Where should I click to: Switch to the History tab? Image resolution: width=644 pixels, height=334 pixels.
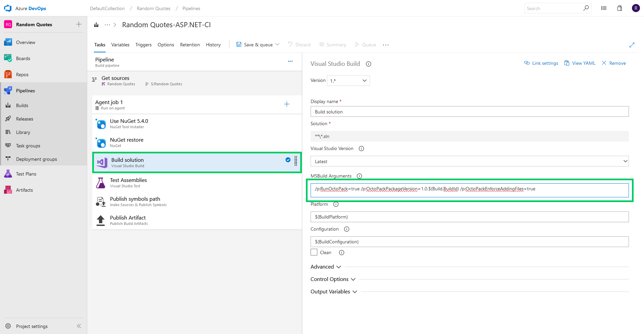(x=213, y=45)
